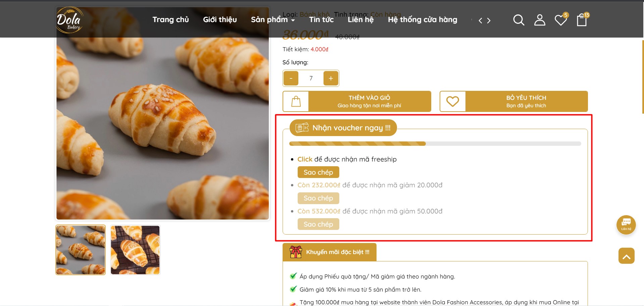Go to Trang chủ menu item
644x306 pixels.
click(x=170, y=20)
